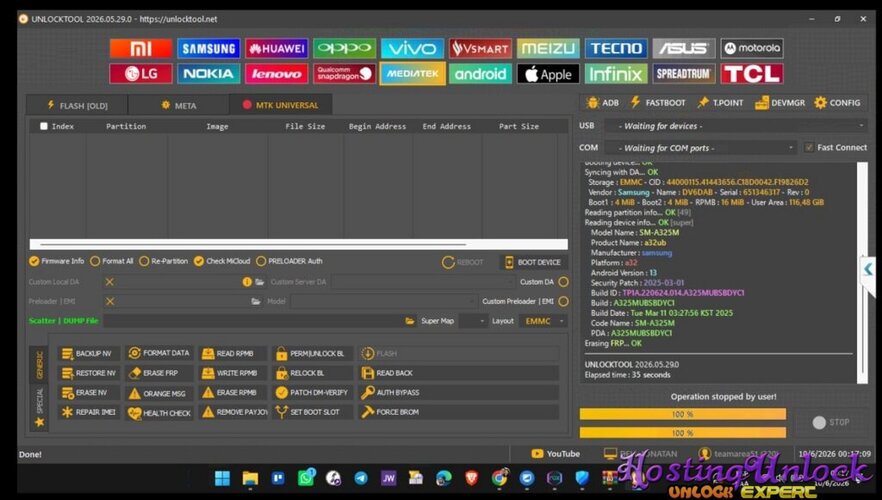Click the FORMAT DATA button
The height and width of the screenshot is (500, 882).
(160, 353)
